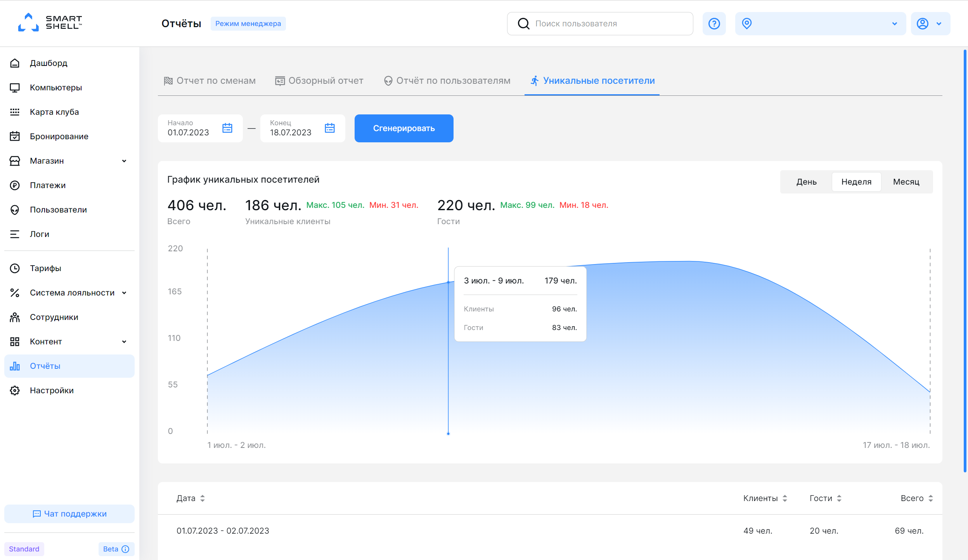968x560 pixels.
Task: Go to Компьютеры in sidebar
Action: coord(56,88)
